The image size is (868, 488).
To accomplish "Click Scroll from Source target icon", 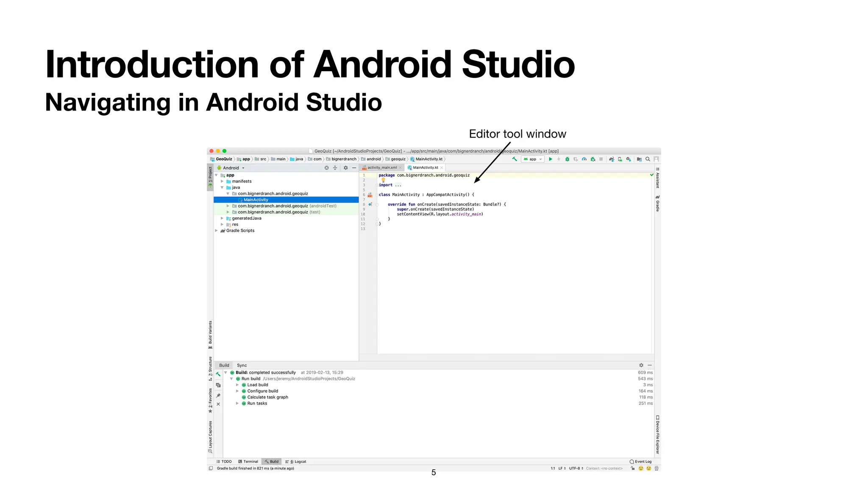I will coord(327,168).
